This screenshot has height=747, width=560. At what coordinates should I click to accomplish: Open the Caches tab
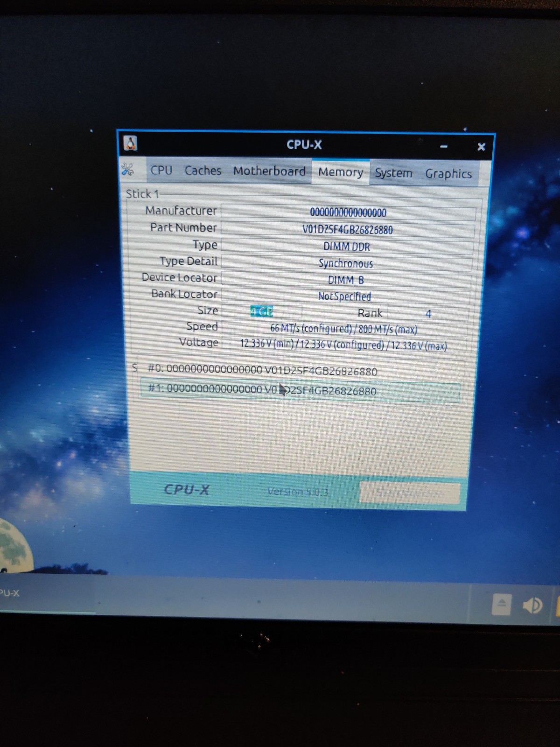click(x=203, y=171)
